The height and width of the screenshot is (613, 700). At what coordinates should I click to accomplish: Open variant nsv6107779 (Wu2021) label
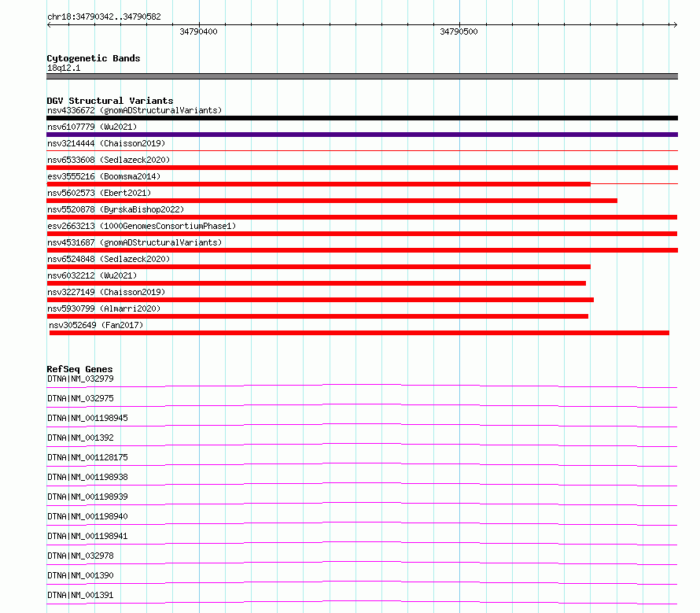click(x=92, y=127)
